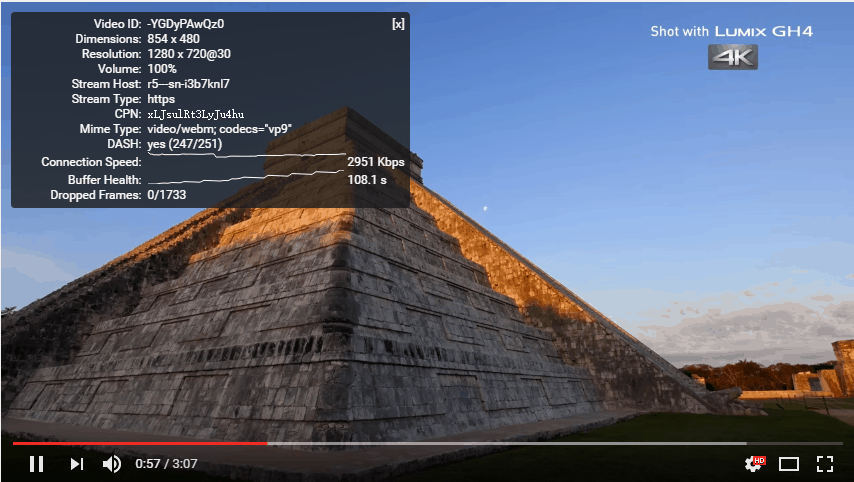The image size is (854, 482).
Task: Pause the video playback
Action: [36, 463]
